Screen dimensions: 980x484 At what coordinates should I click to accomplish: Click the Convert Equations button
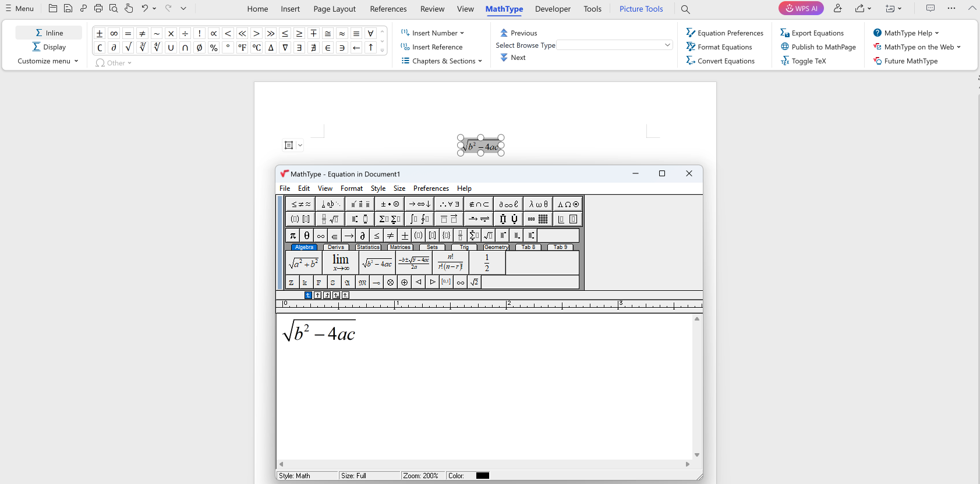720,61
